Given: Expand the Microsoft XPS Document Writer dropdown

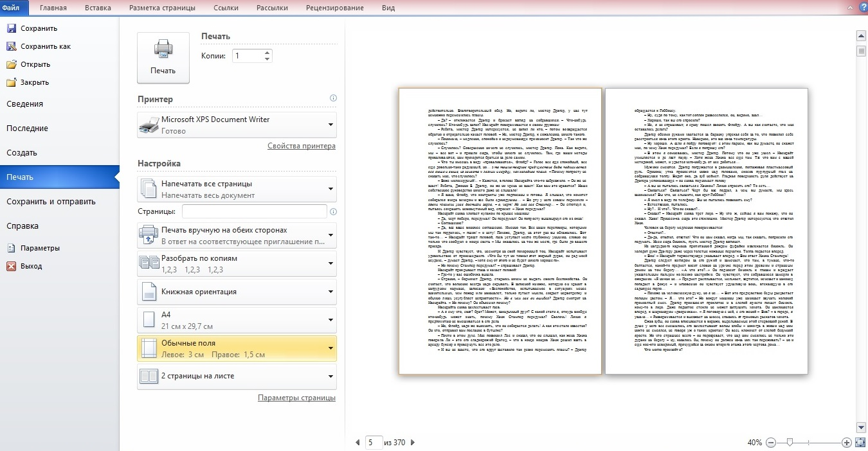Looking at the screenshot, I should [331, 125].
